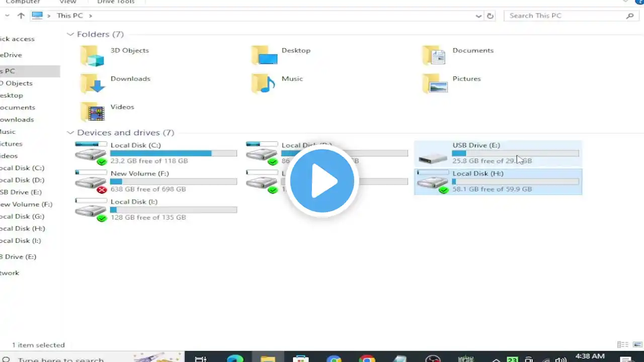
Task: Refresh the This PC view
Action: [491, 16]
